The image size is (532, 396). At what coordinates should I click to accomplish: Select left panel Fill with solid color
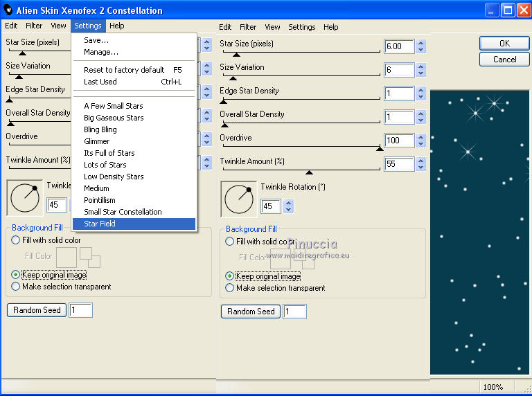(16, 240)
